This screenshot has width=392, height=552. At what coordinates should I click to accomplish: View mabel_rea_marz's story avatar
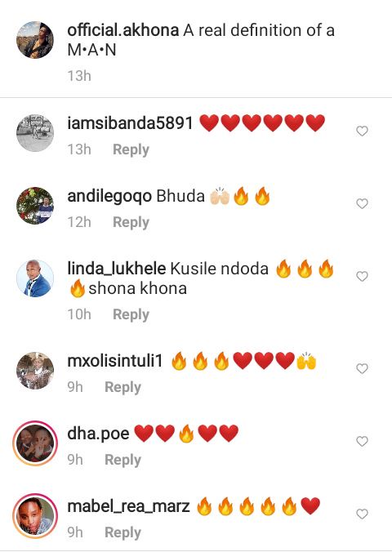pyautogui.click(x=35, y=516)
